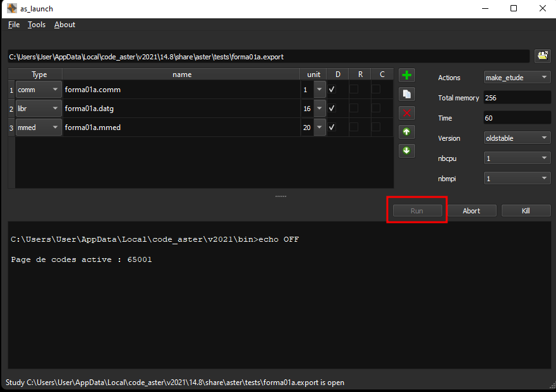This screenshot has height=392, width=556.
Task: Open the Tools menu
Action: pos(37,25)
